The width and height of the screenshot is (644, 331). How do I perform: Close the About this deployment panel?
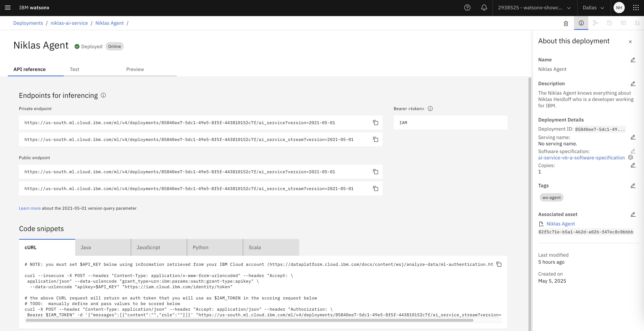tap(630, 42)
